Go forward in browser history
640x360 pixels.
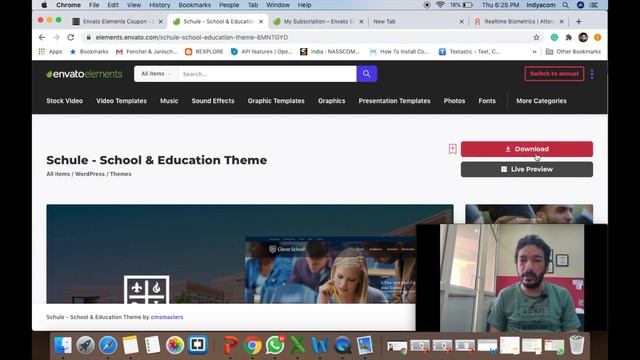[56, 37]
